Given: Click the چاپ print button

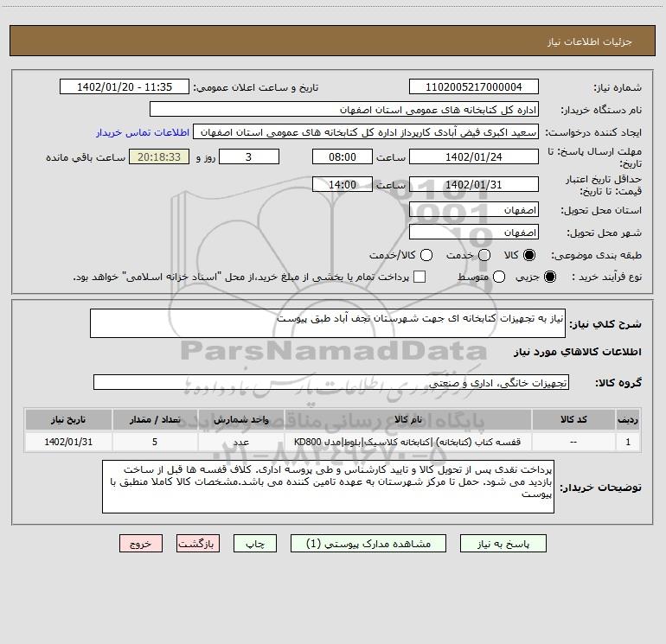Looking at the screenshot, I should (255, 544).
